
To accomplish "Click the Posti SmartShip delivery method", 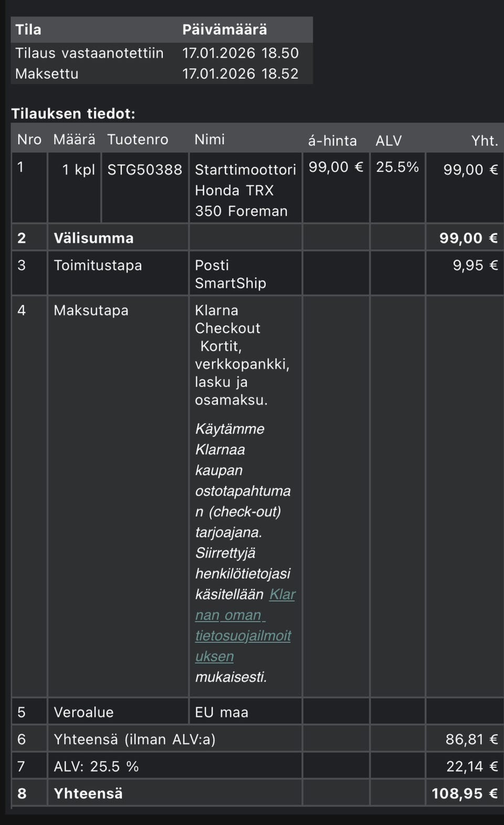I will (230, 274).
